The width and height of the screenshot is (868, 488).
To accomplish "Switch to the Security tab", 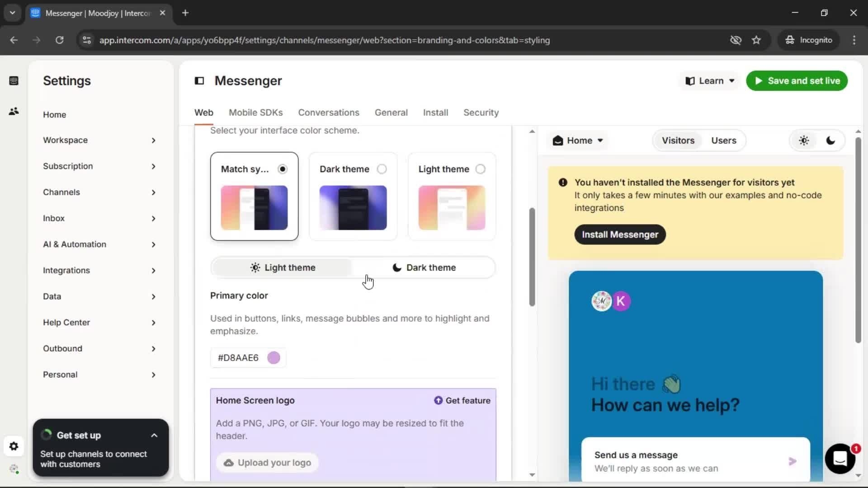I will 481,113.
